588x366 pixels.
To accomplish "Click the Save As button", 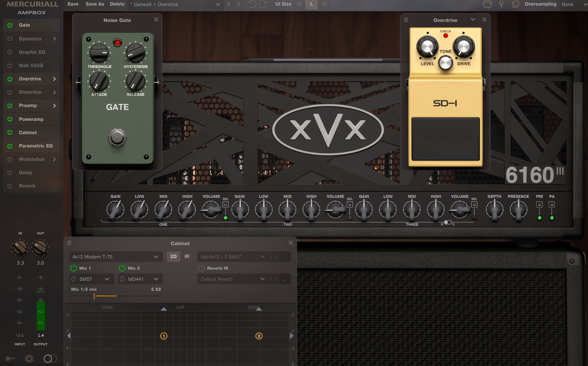I will click(x=95, y=4).
